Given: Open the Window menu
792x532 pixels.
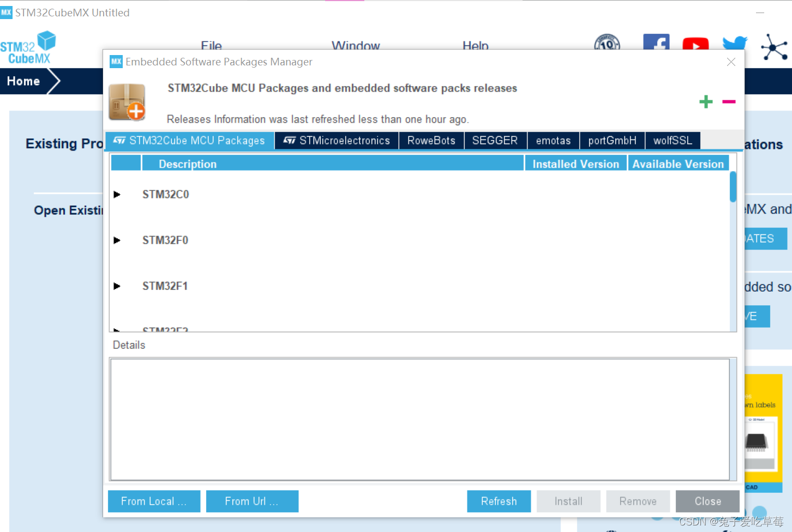Looking at the screenshot, I should click(356, 46).
